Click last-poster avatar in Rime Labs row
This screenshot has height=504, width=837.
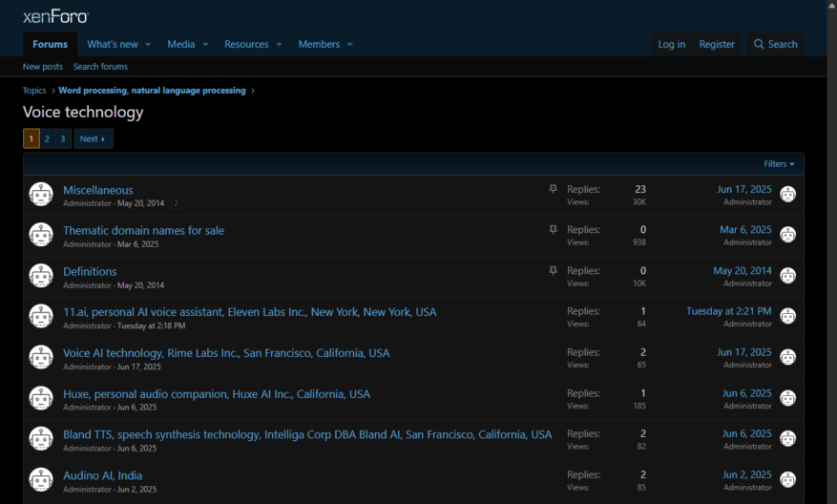point(788,357)
